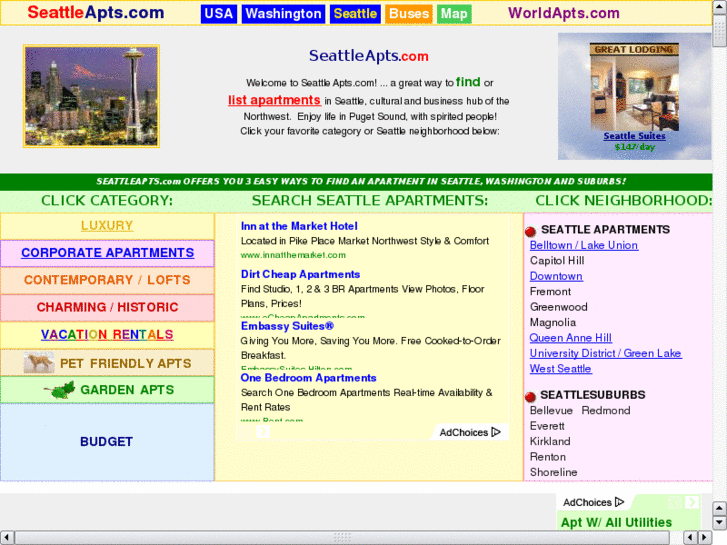Click Capitol Hill neighborhood text

point(557,261)
